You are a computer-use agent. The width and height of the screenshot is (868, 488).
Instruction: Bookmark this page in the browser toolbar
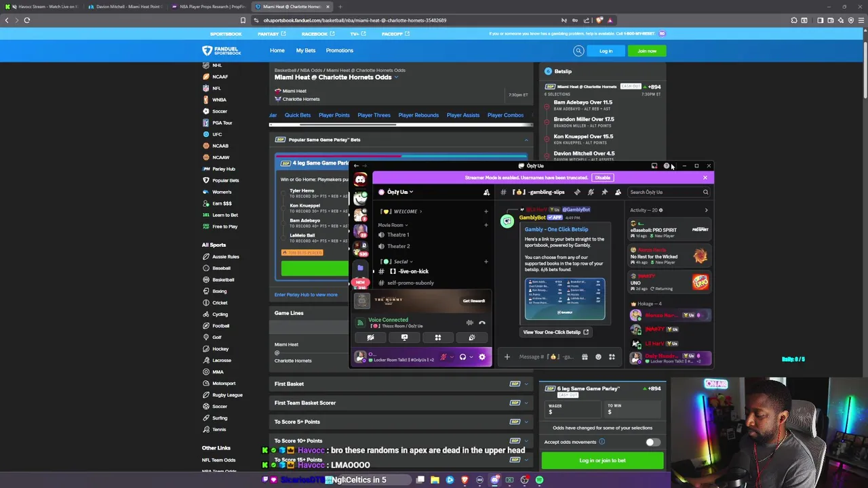pyautogui.click(x=243, y=20)
